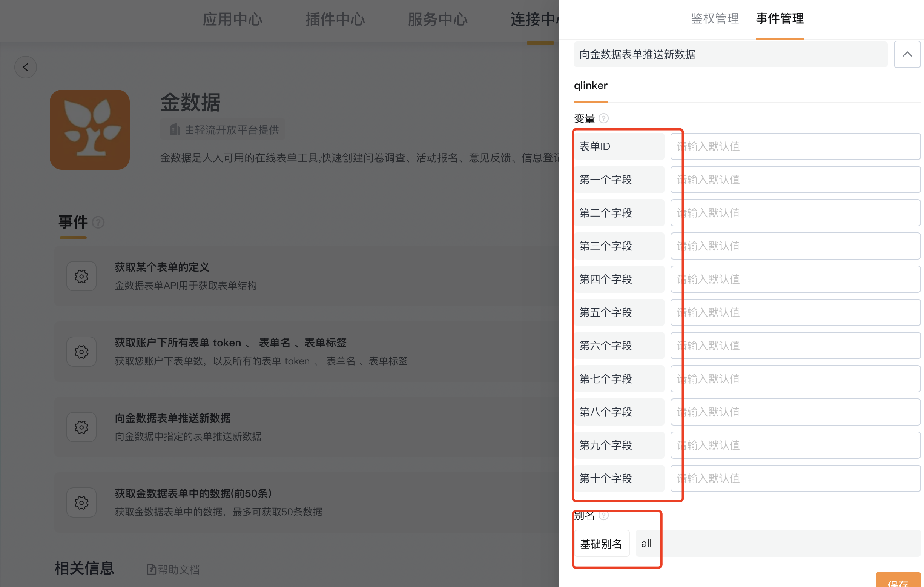This screenshot has height=587, width=924.
Task: Click description 向金数据中指定的表单推送新数据
Action: pyautogui.click(x=189, y=436)
